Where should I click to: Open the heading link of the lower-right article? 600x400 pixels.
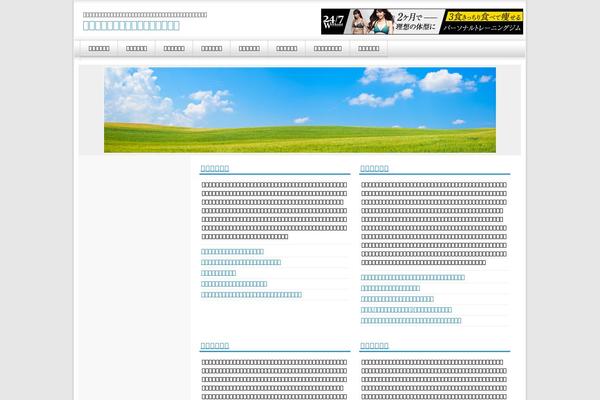click(374, 345)
